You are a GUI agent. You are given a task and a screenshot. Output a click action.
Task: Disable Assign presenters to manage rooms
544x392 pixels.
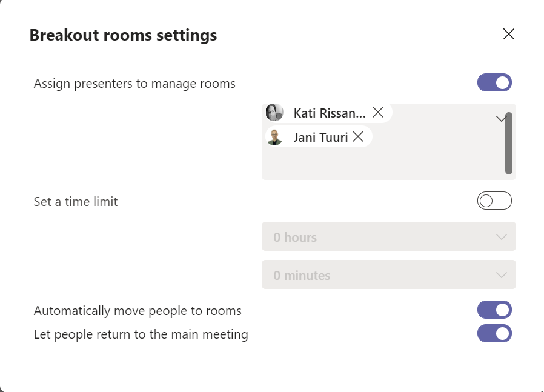tap(494, 83)
